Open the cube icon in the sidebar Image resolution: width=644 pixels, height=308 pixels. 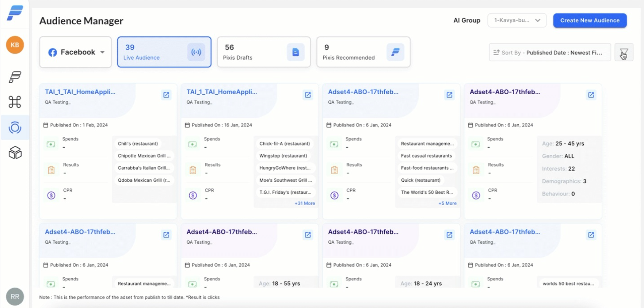[15, 153]
